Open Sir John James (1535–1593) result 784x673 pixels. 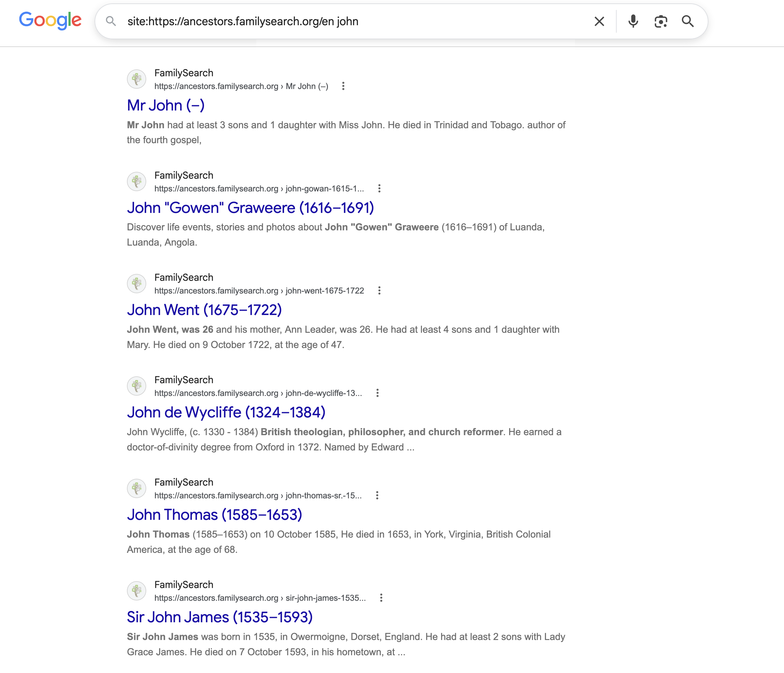[x=220, y=617]
